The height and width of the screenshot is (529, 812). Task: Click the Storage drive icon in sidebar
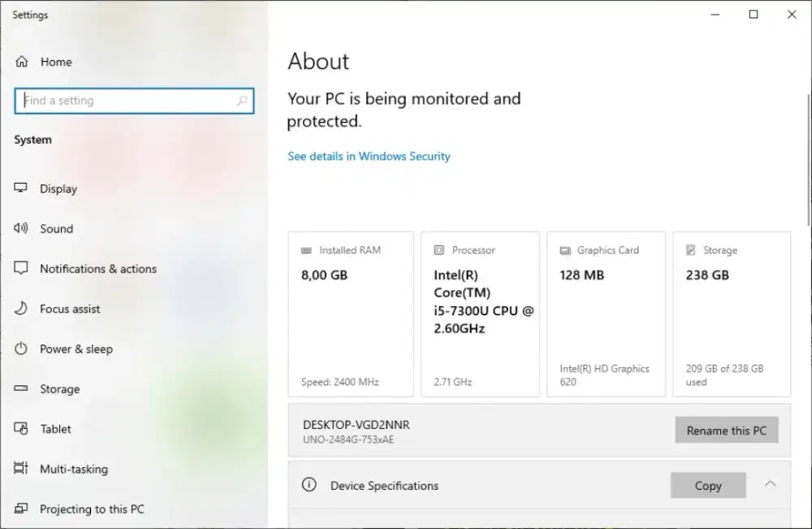click(x=21, y=388)
